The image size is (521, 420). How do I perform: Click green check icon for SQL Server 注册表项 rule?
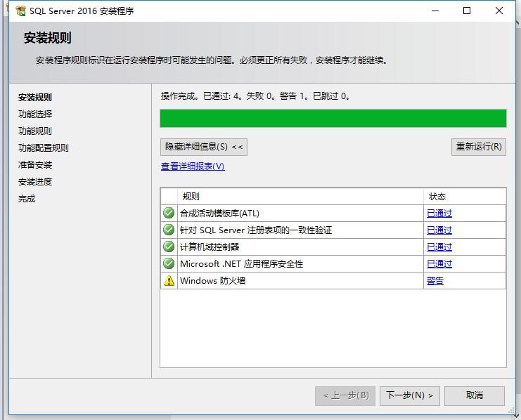pos(169,230)
